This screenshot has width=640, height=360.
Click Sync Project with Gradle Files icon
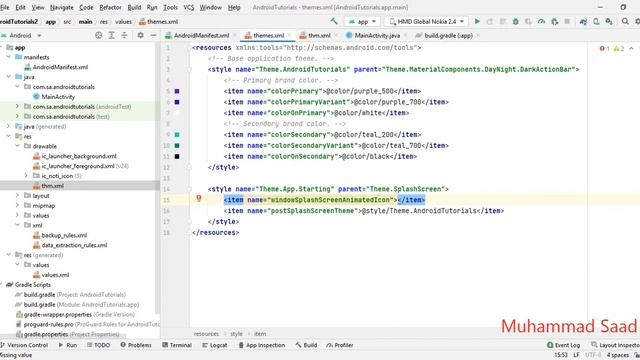click(x=583, y=21)
